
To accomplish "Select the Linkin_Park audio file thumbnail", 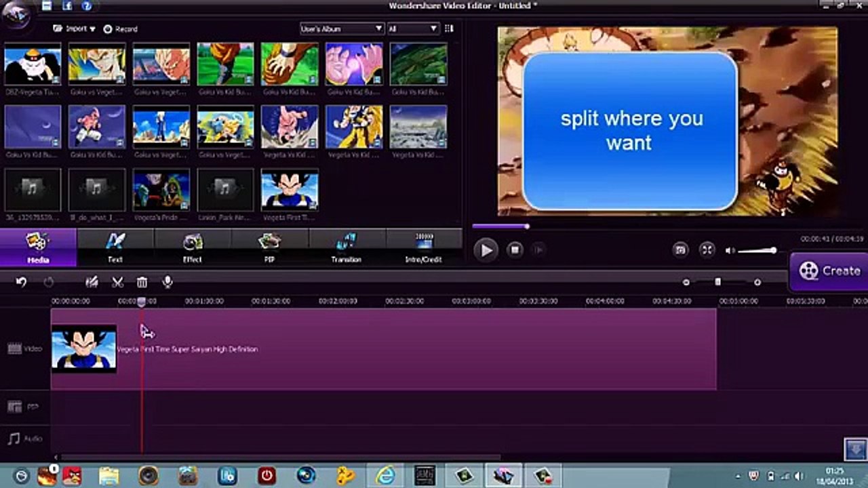I will coord(226,190).
